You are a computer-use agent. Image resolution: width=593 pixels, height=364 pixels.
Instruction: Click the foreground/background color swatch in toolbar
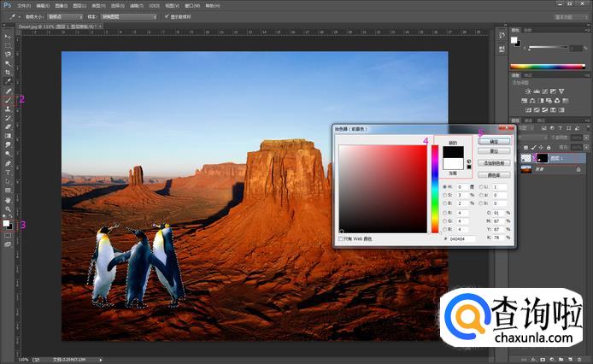coord(8,223)
